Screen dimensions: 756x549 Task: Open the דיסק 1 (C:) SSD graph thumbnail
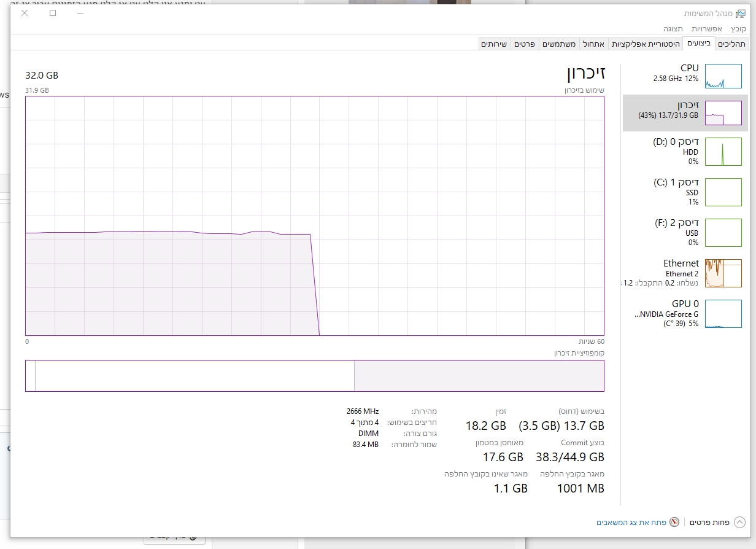[x=723, y=192]
